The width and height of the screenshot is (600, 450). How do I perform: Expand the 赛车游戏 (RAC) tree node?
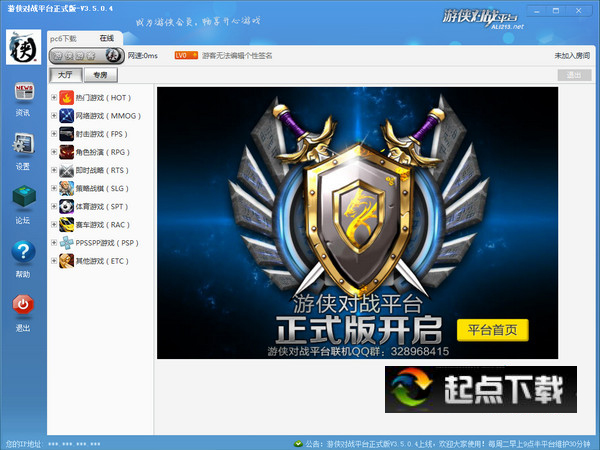click(54, 225)
